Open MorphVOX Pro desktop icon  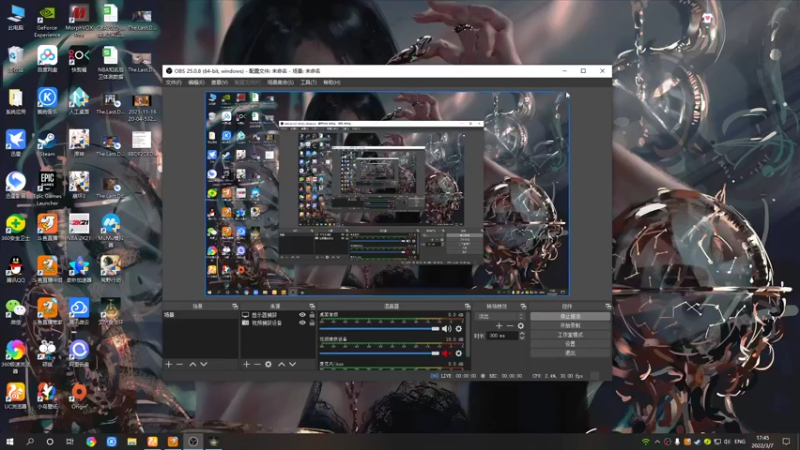point(79,20)
